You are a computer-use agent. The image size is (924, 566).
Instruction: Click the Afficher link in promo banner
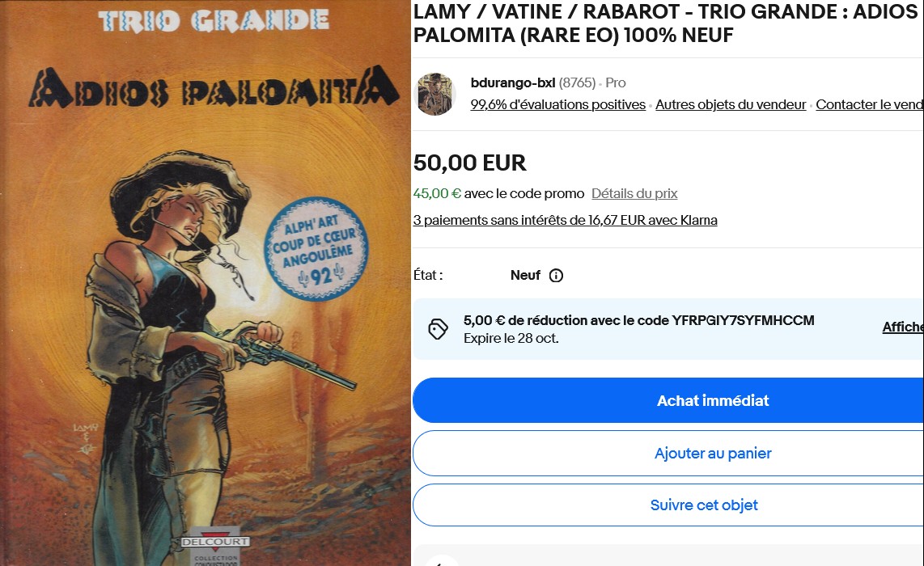coord(903,327)
